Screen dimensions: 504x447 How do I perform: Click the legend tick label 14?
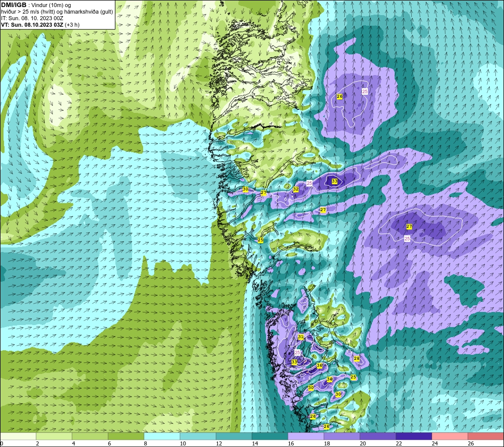tap(255, 443)
